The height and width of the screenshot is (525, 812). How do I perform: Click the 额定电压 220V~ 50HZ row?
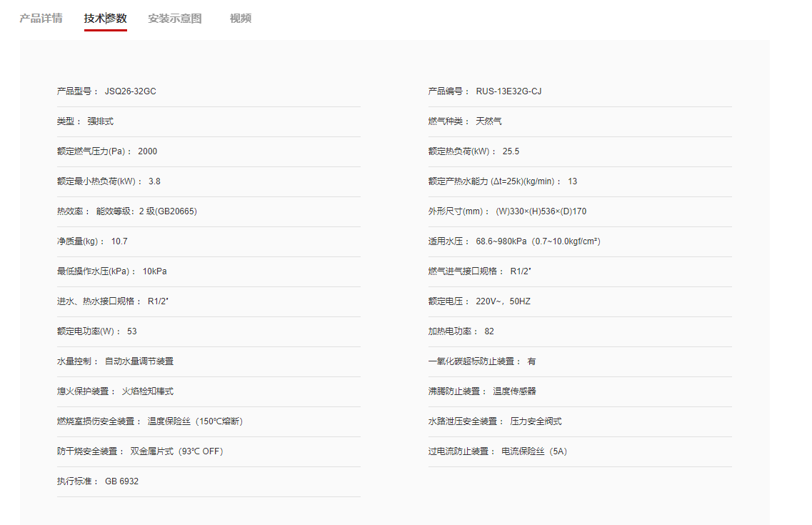coord(580,302)
